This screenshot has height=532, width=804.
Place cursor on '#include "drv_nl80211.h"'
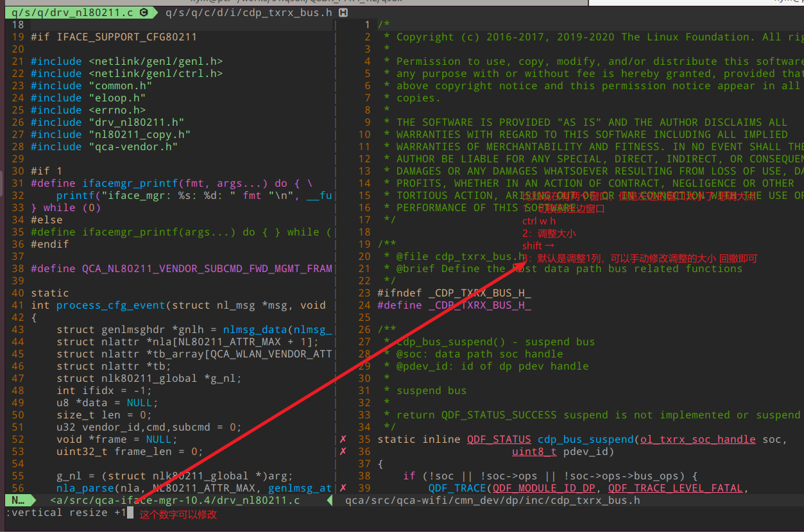(x=107, y=123)
